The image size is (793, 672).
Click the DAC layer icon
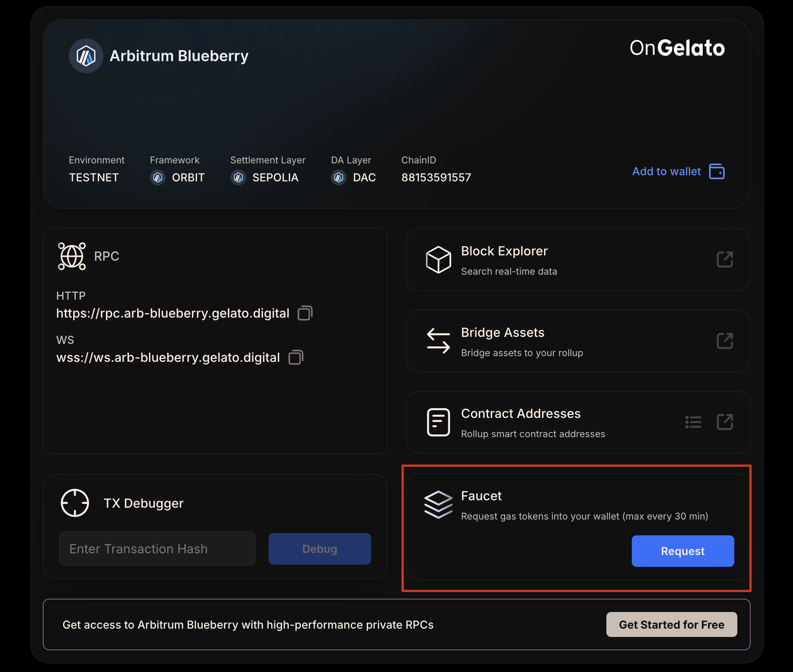pos(339,177)
